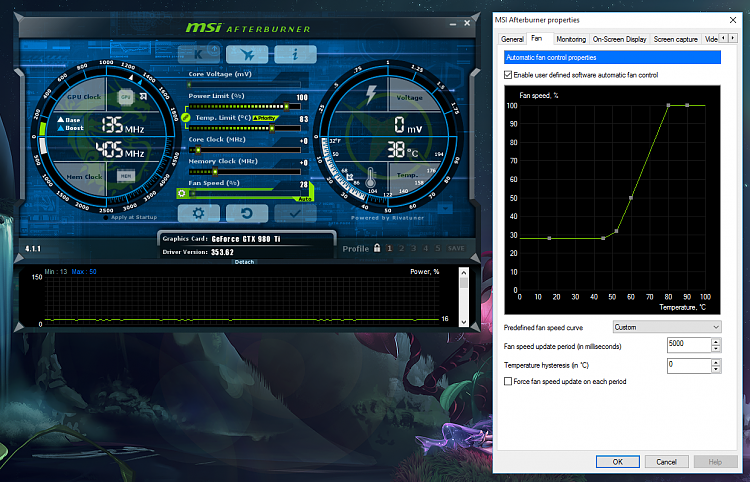This screenshot has height=482, width=750.
Task: Click Detach under the graphics card info
Action: (x=244, y=262)
